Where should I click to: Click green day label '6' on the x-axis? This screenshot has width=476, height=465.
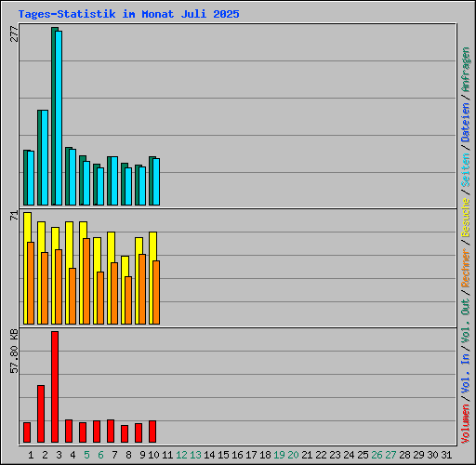pyautogui.click(x=100, y=455)
